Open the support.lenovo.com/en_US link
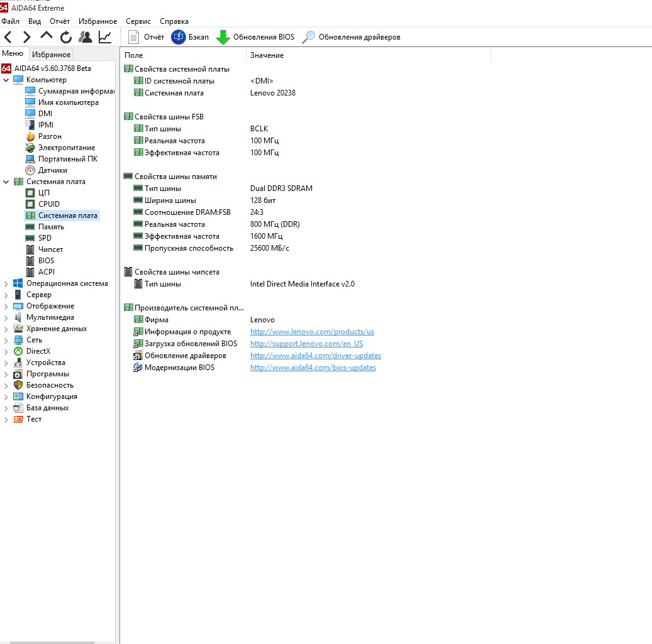Image resolution: width=652 pixels, height=644 pixels. click(x=306, y=344)
